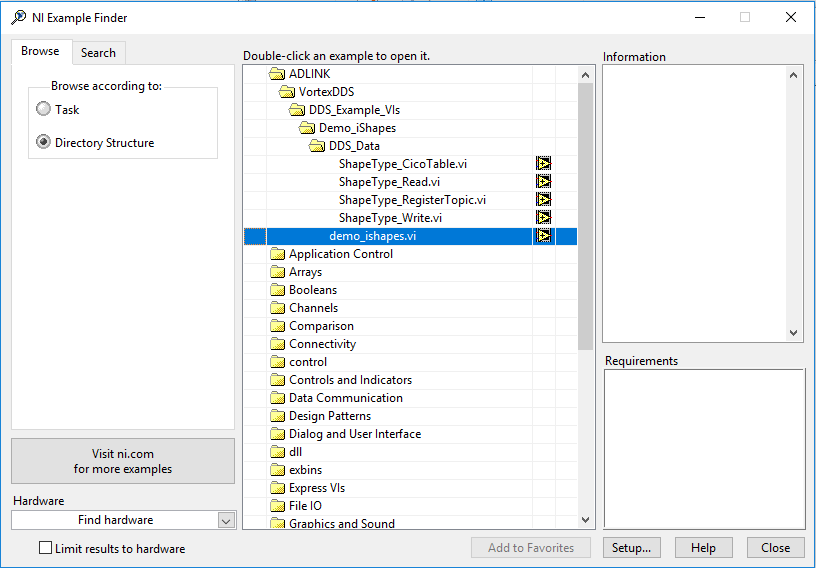Image resolution: width=816 pixels, height=568 pixels.
Task: Click the exbins folder icon
Action: tap(278, 470)
